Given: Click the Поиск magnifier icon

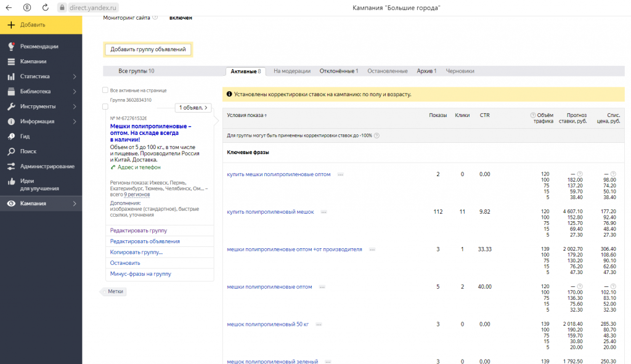Looking at the screenshot, I should pos(11,152).
